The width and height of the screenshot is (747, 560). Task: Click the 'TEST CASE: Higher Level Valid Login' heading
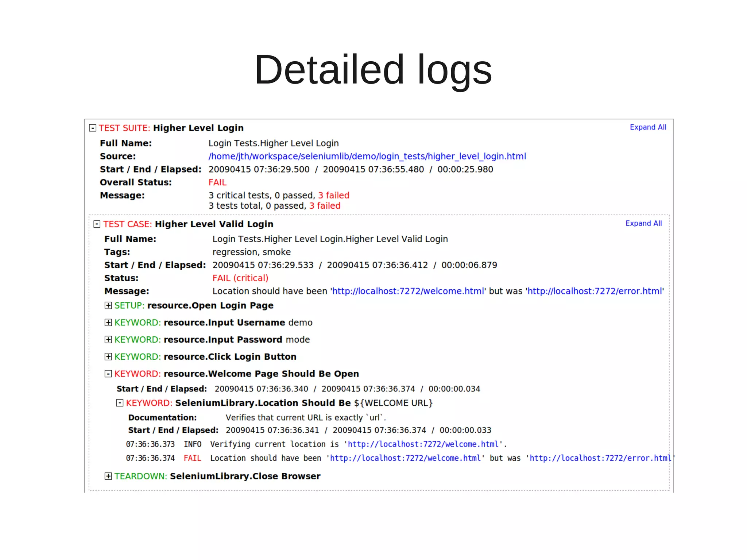[x=188, y=224]
